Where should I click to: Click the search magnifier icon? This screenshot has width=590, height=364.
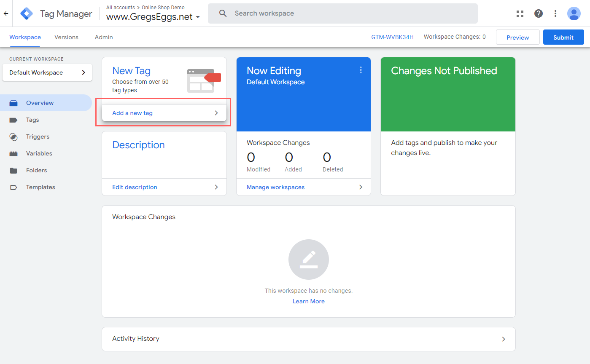(x=223, y=13)
